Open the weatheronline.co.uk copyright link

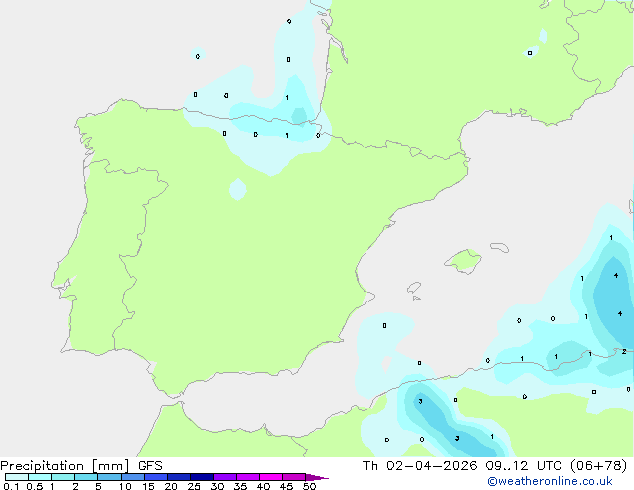point(550,481)
